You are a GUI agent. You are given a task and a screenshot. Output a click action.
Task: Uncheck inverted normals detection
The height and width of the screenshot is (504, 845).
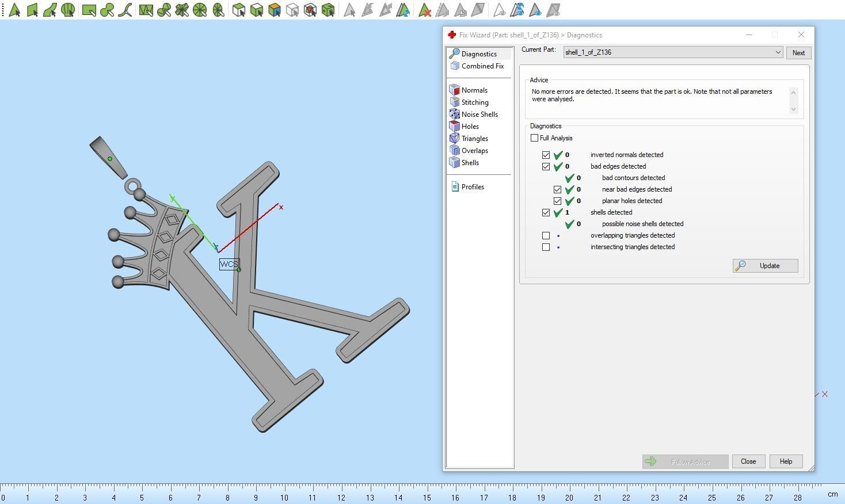coord(546,155)
